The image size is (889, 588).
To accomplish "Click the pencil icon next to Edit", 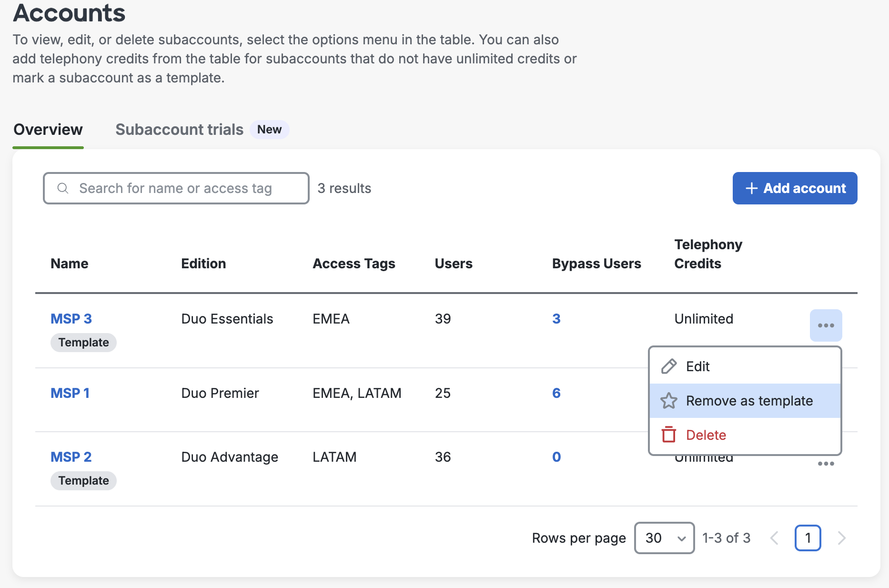I will [669, 366].
